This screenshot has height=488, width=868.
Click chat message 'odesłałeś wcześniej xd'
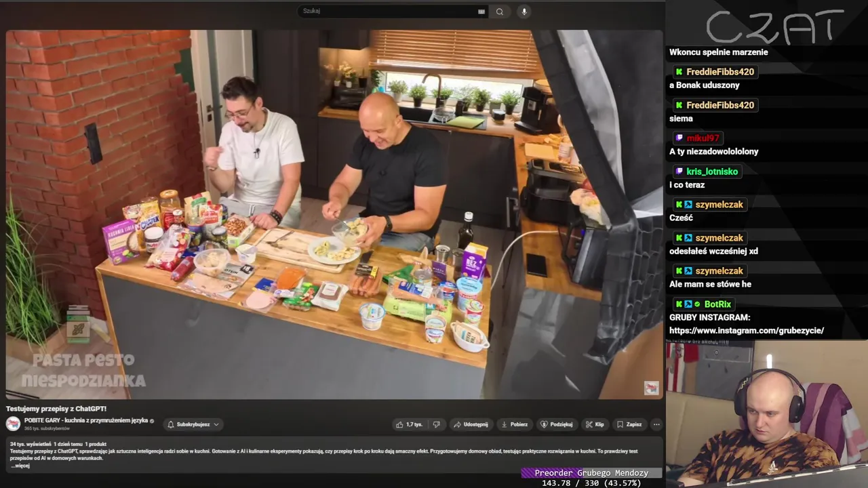point(713,251)
